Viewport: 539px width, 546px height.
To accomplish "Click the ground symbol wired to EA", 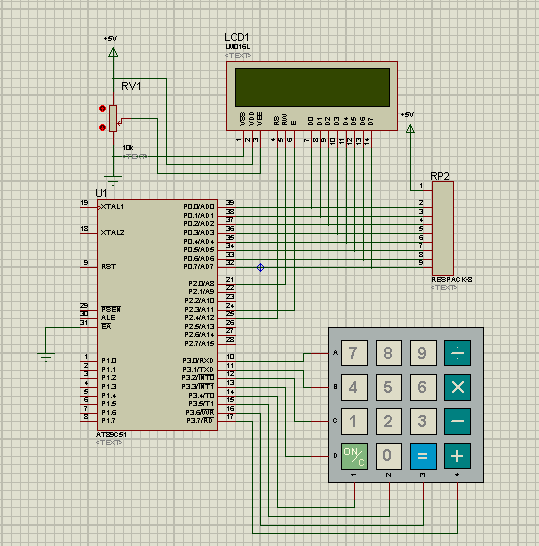I will (x=46, y=357).
